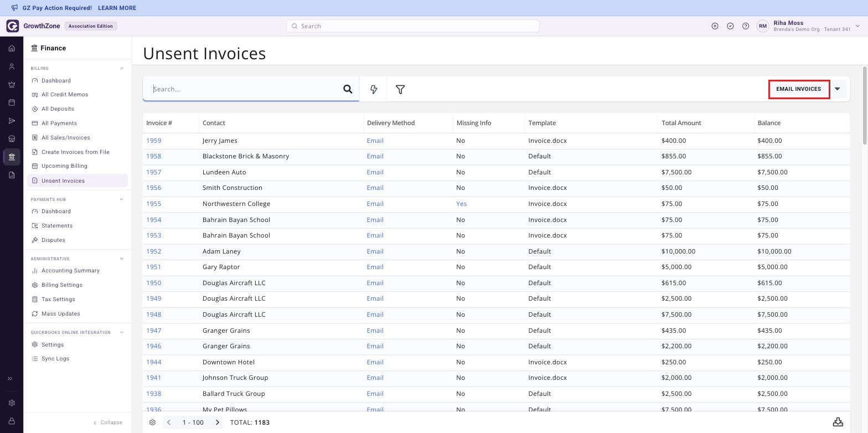Open the Store icon in left rail
This screenshot has height=433, width=868.
pos(12,138)
